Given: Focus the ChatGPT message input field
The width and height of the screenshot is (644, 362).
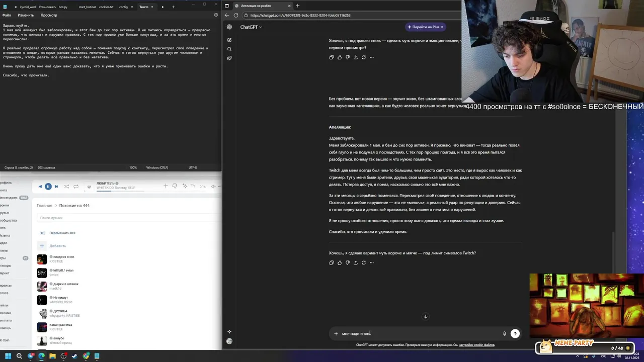Looking at the screenshot, I should coord(420,333).
